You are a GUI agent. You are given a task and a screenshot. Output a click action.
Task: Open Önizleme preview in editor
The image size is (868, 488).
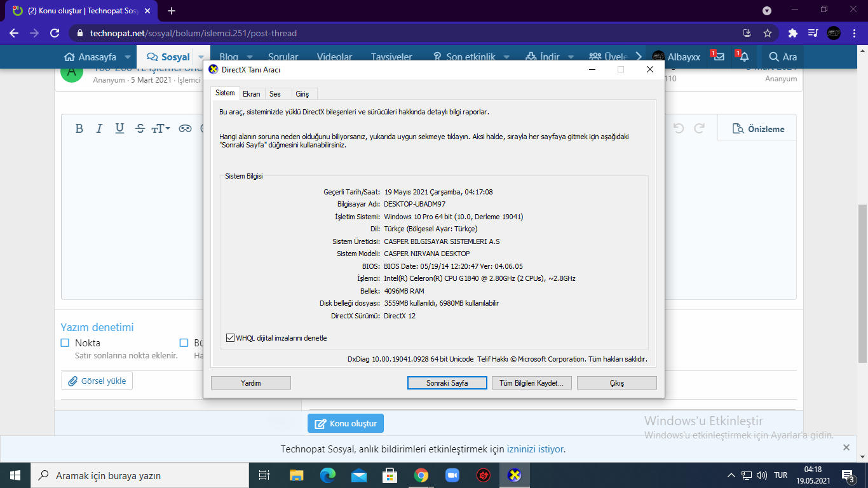coord(757,128)
